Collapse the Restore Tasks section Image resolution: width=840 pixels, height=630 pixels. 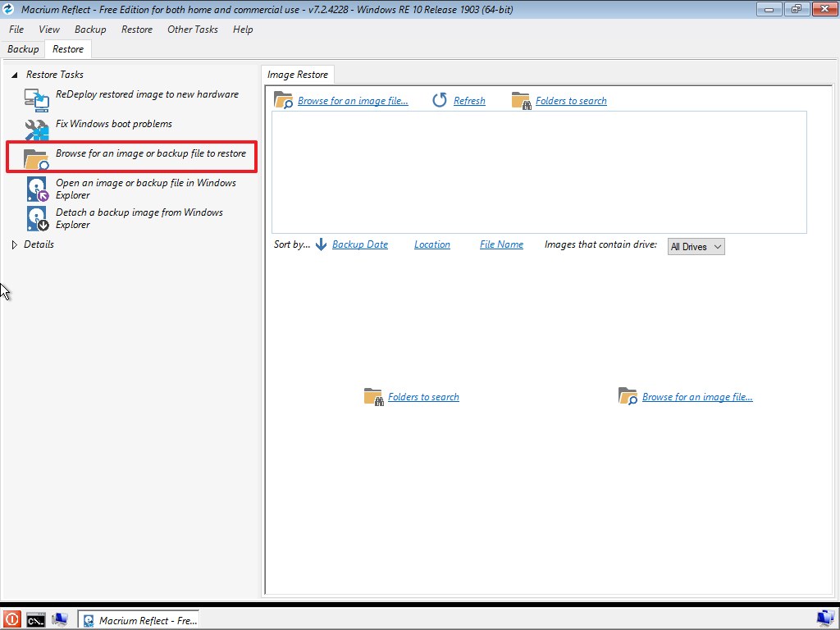coord(15,75)
